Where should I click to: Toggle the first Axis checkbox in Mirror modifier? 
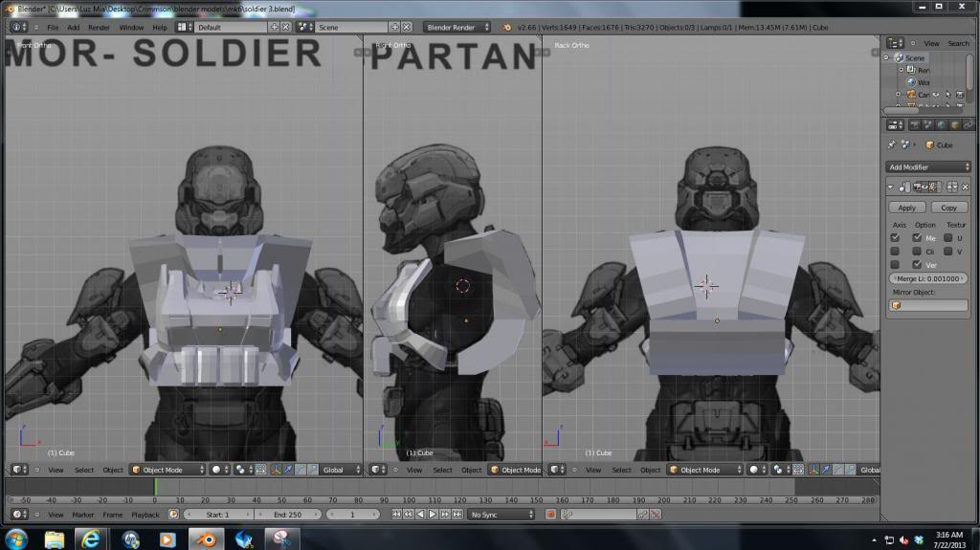pos(896,237)
